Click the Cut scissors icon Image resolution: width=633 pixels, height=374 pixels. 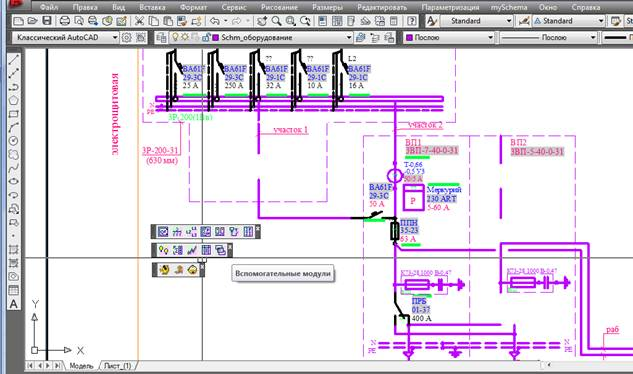pos(139,21)
